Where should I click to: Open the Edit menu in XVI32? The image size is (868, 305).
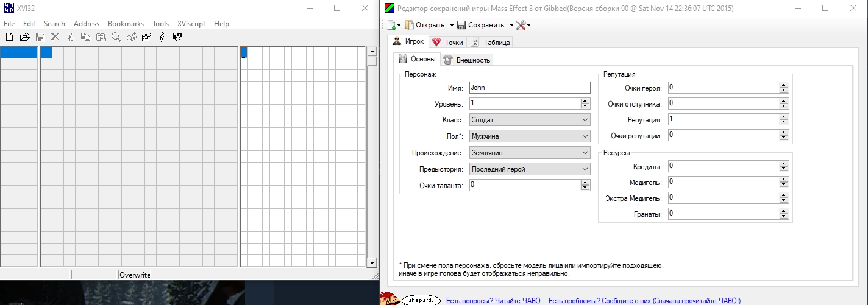(x=29, y=24)
